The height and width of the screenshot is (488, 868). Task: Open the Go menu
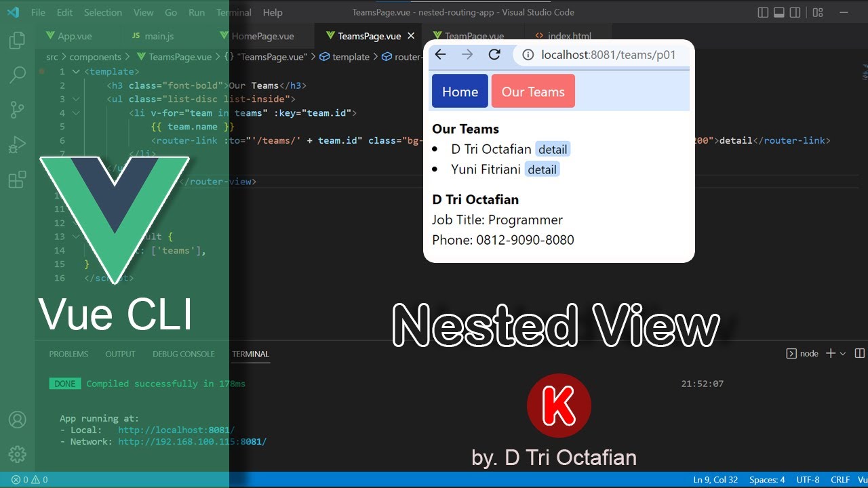click(171, 12)
